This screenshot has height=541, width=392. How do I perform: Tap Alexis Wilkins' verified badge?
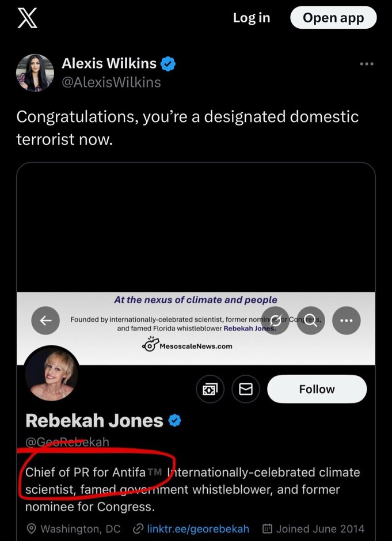168,64
